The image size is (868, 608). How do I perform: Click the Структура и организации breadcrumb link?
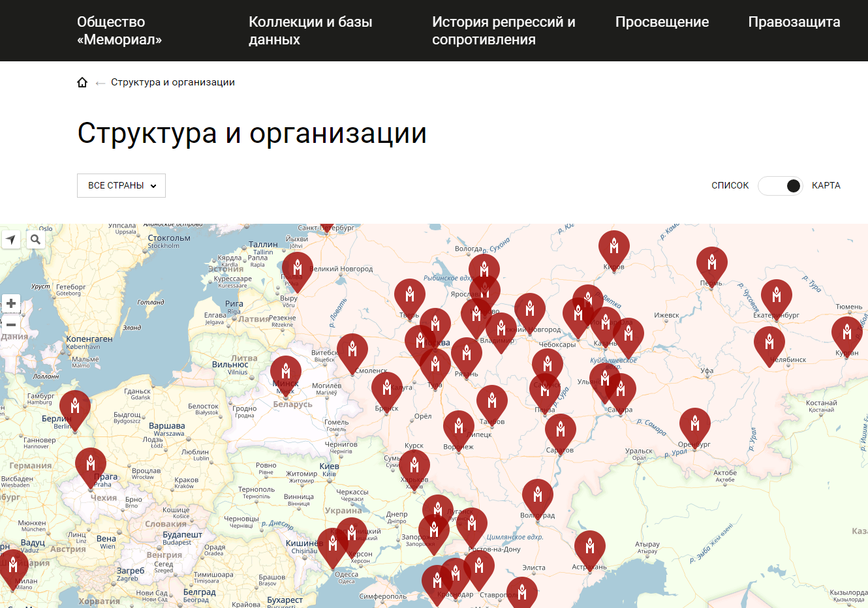[173, 82]
